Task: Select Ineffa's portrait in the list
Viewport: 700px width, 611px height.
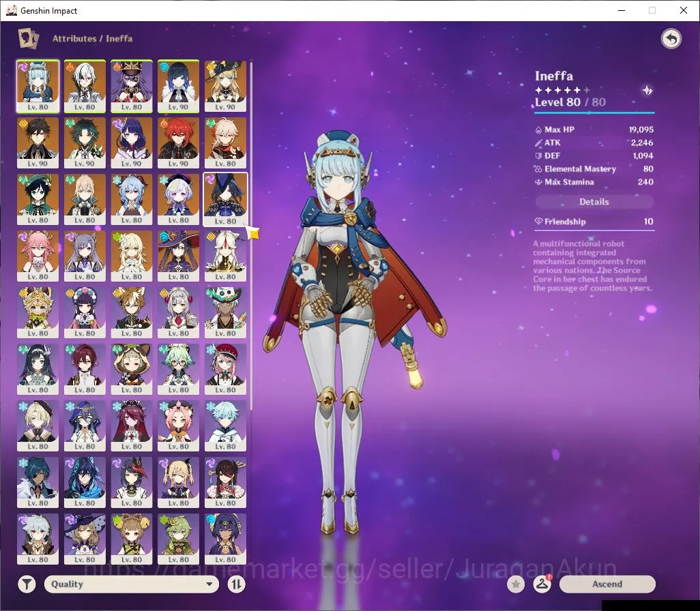Action: 38,86
